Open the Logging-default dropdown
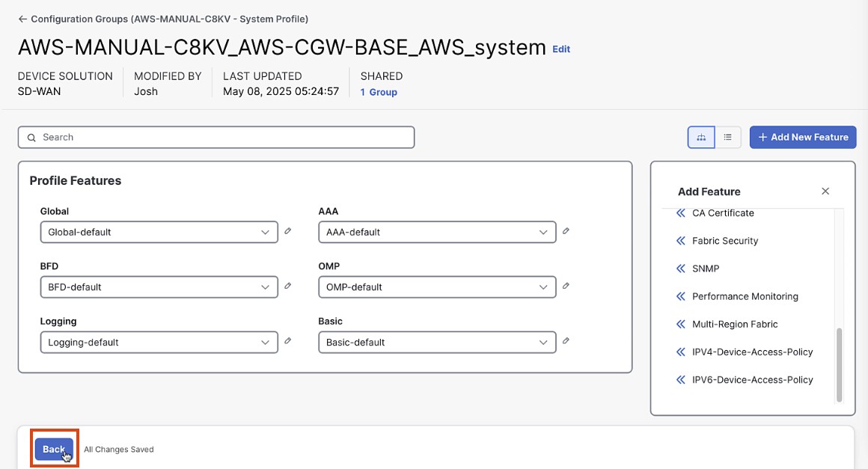Screen dimensions: 868x469 pyautogui.click(x=159, y=343)
